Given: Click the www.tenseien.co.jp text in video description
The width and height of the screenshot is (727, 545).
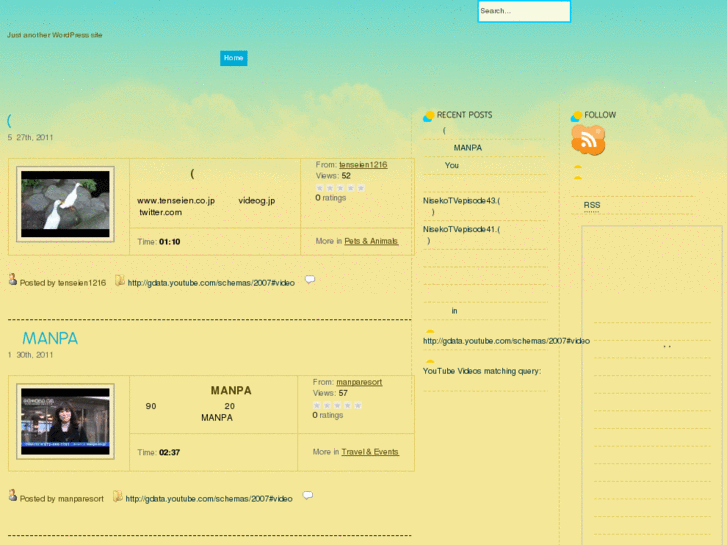Looking at the screenshot, I should click(x=176, y=201).
